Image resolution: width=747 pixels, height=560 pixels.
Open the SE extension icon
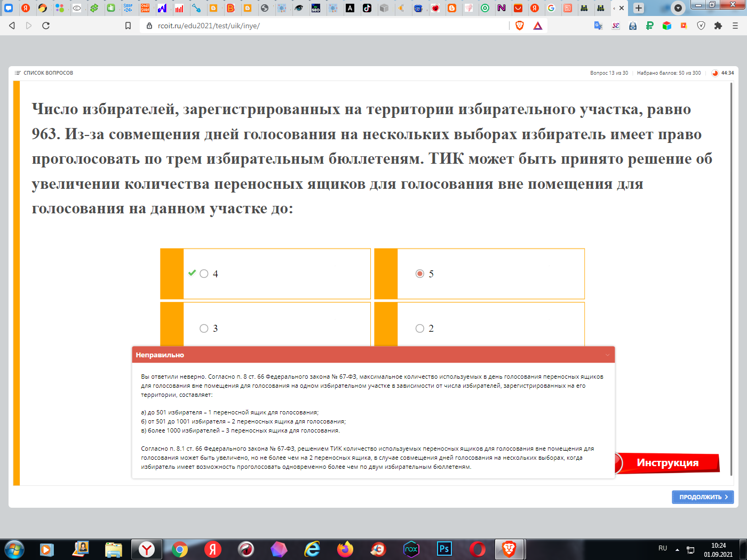pyautogui.click(x=616, y=26)
